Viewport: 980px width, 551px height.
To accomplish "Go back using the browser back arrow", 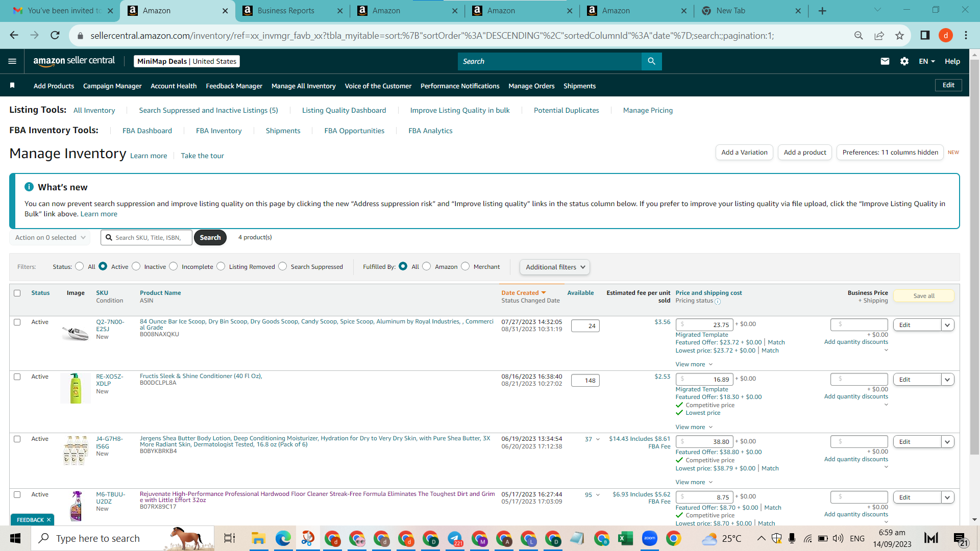I will pyautogui.click(x=14, y=35).
